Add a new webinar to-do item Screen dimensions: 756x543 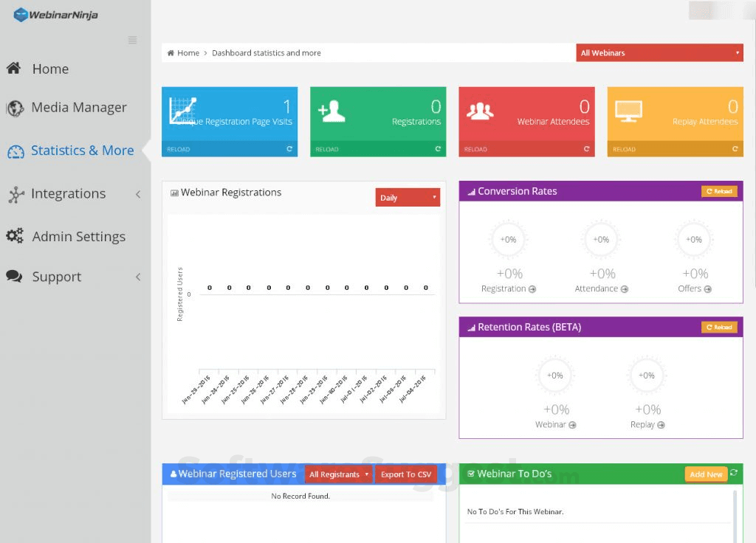click(x=707, y=474)
